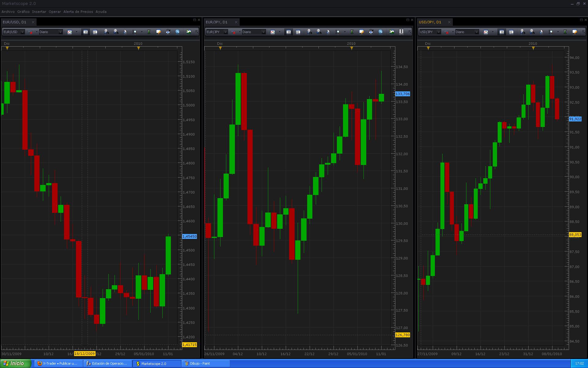Toggle first data window mode in EUR/USD toolbar
The image size is (588, 368).
(85, 32)
